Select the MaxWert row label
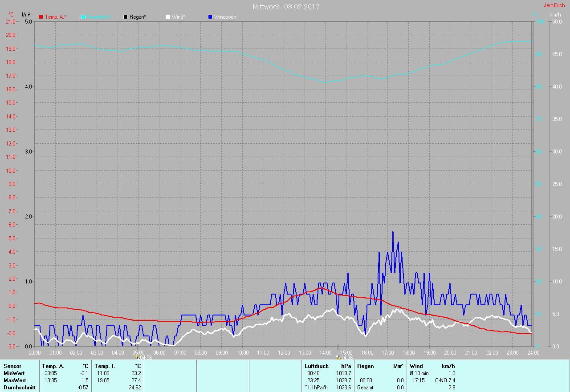This screenshot has width=570, height=392. pyautogui.click(x=14, y=380)
